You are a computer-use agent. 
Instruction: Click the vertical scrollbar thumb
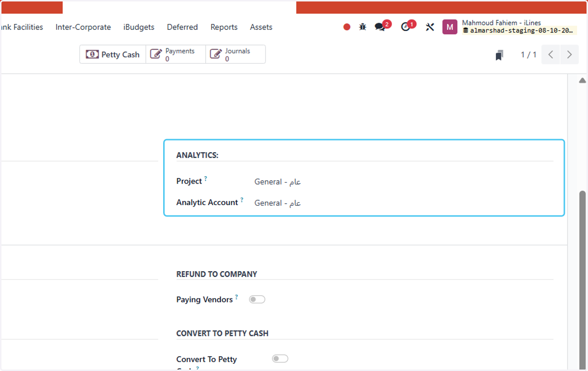[x=582, y=279]
